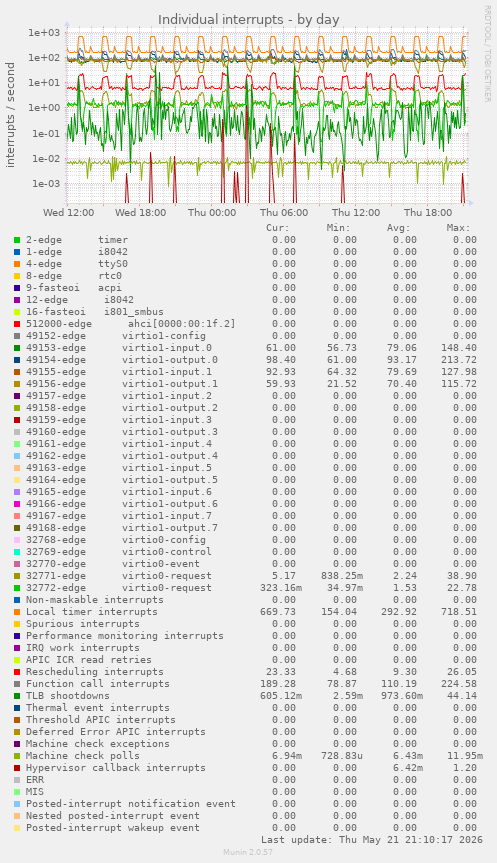Image resolution: width=497 pixels, height=863 pixels.
Task: Click the swatch next to Machine check polls
Action: coord(17,756)
